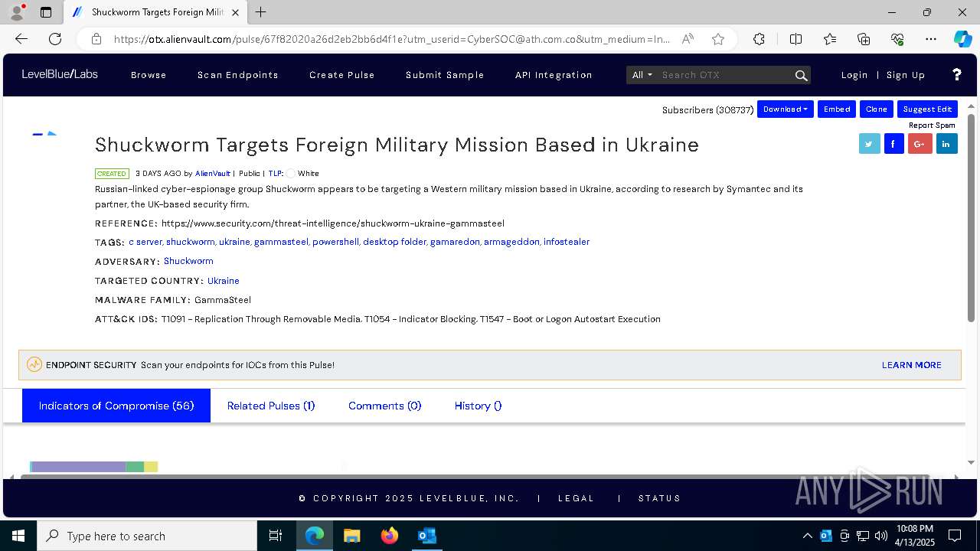Toggle Read Aloud icon in address bar
The height and width of the screenshot is (551, 980).
(688, 39)
